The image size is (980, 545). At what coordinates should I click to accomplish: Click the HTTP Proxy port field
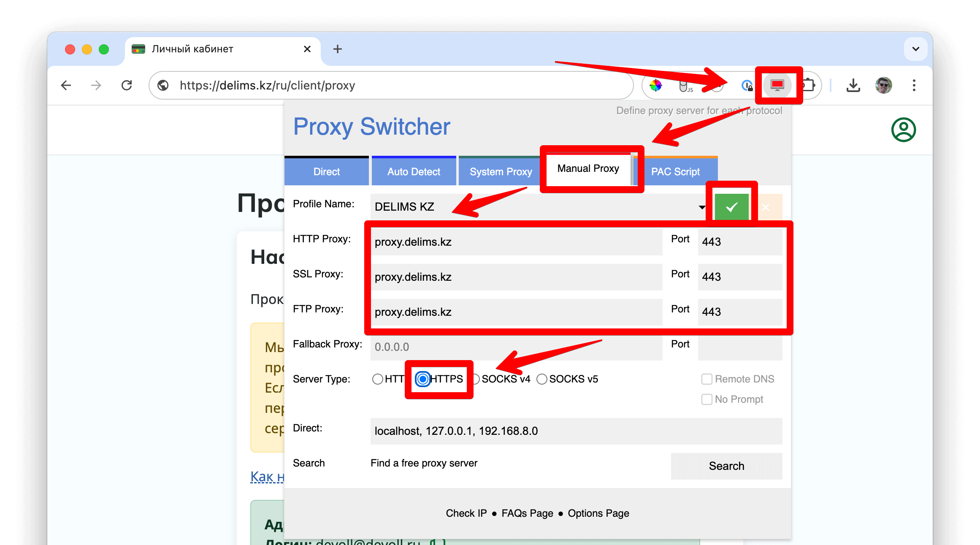740,242
